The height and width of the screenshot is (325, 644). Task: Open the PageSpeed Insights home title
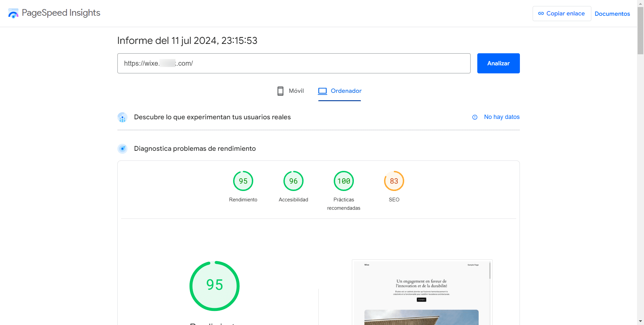(x=61, y=13)
